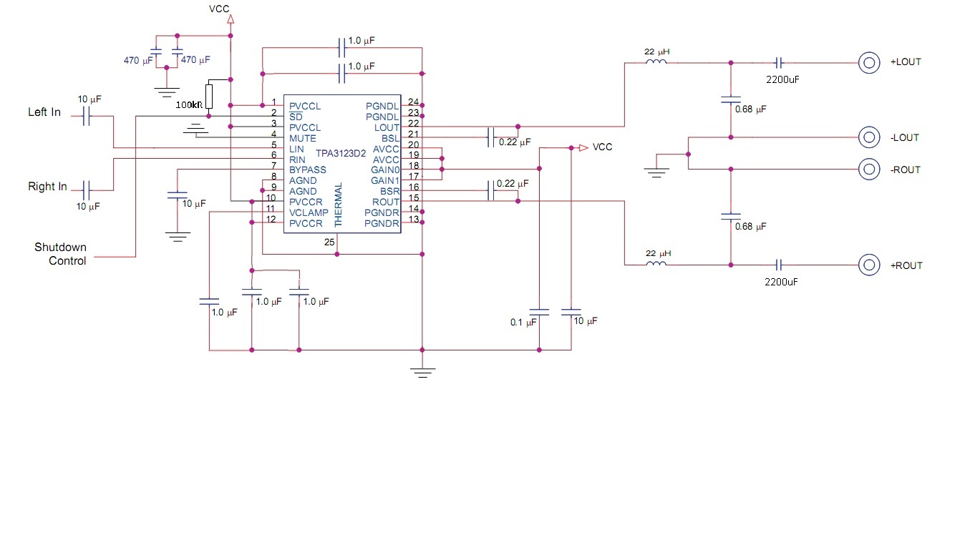Click the "SD" pin label on pin 2
Viewport: 980px width, 535px height.
(x=295, y=117)
